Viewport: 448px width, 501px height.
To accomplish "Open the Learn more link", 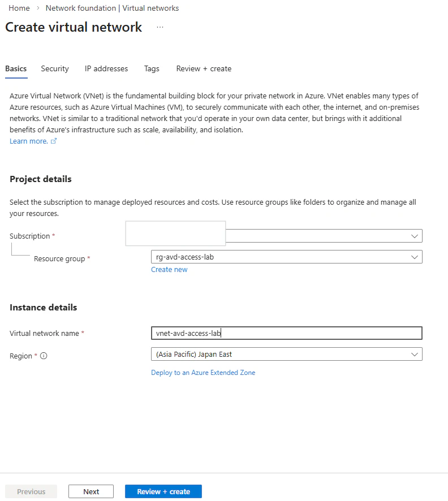I will tap(29, 141).
